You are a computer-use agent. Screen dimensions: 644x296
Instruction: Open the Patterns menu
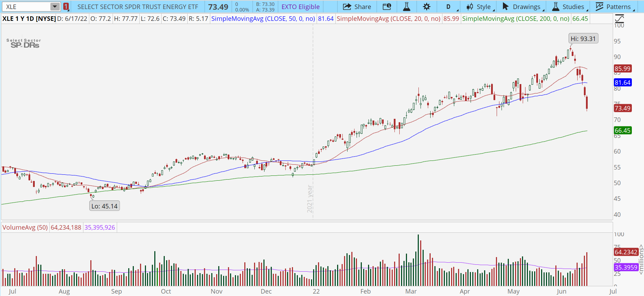(614, 7)
